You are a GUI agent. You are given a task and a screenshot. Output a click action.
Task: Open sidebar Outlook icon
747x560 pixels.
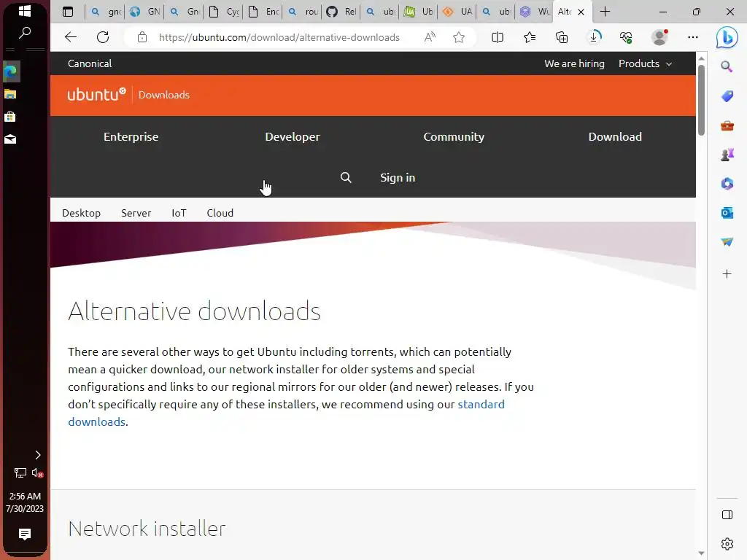[727, 213]
